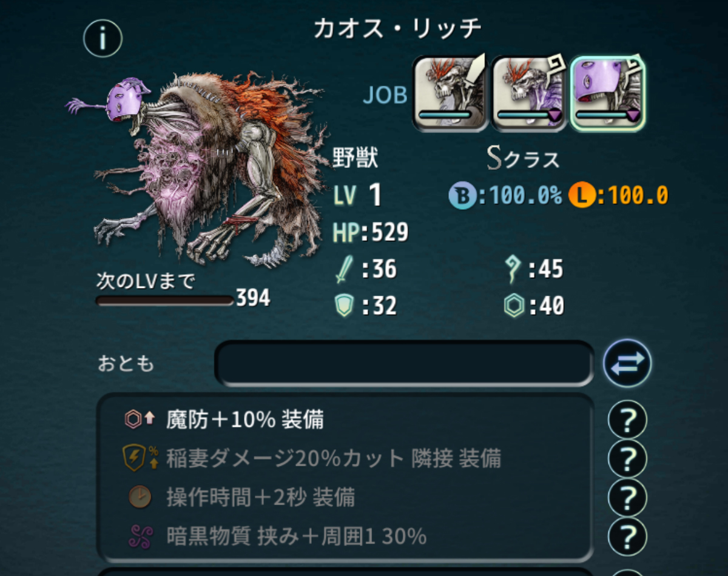Open the info icon at top left
The width and height of the screenshot is (728, 576).
point(103,39)
